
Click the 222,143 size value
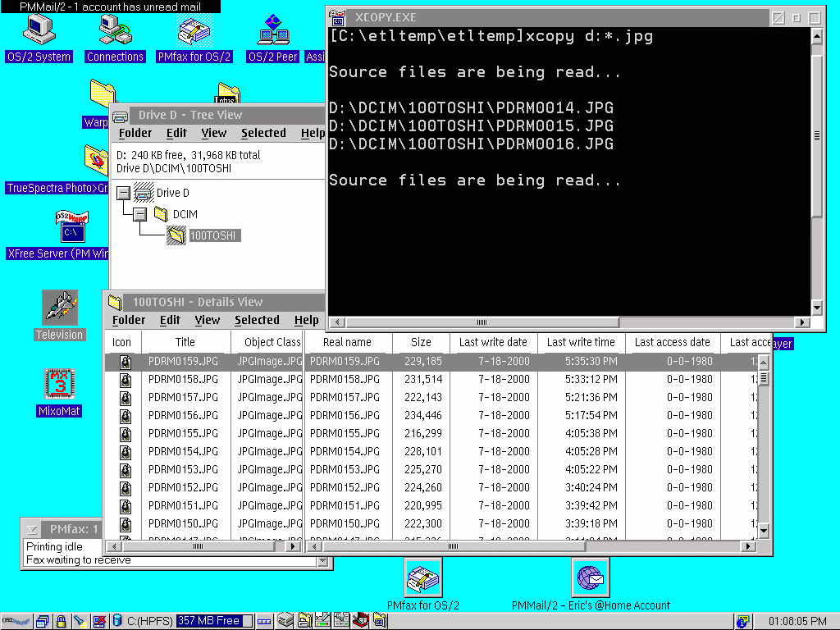[x=423, y=398]
